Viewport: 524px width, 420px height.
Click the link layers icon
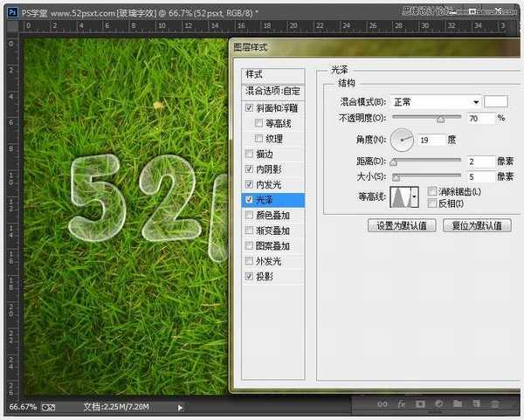[x=383, y=405]
